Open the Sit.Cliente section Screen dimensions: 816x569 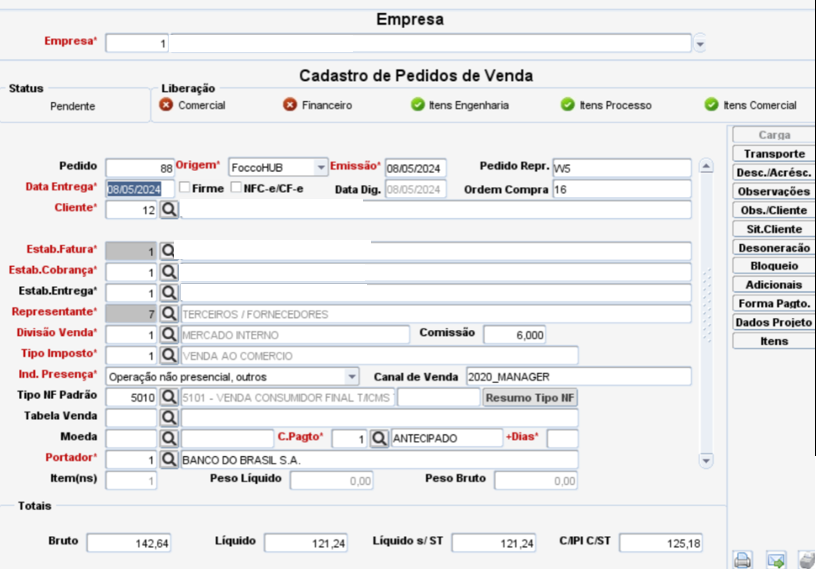click(774, 229)
